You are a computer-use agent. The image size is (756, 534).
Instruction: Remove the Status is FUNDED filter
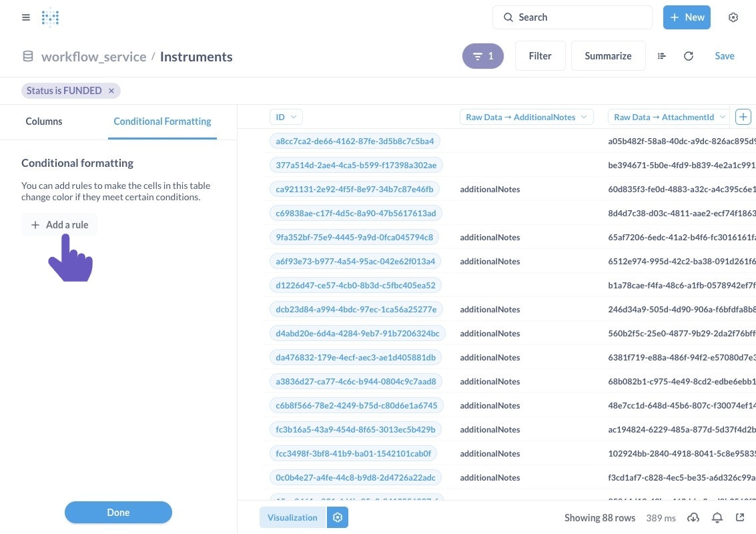[111, 91]
